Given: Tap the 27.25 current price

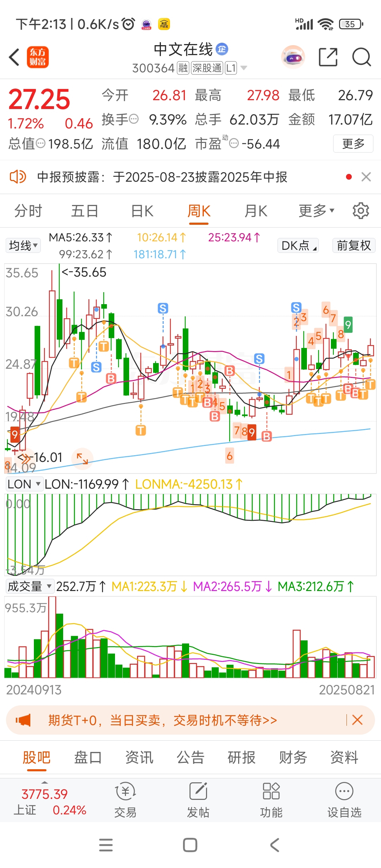Looking at the screenshot, I should 39,99.
